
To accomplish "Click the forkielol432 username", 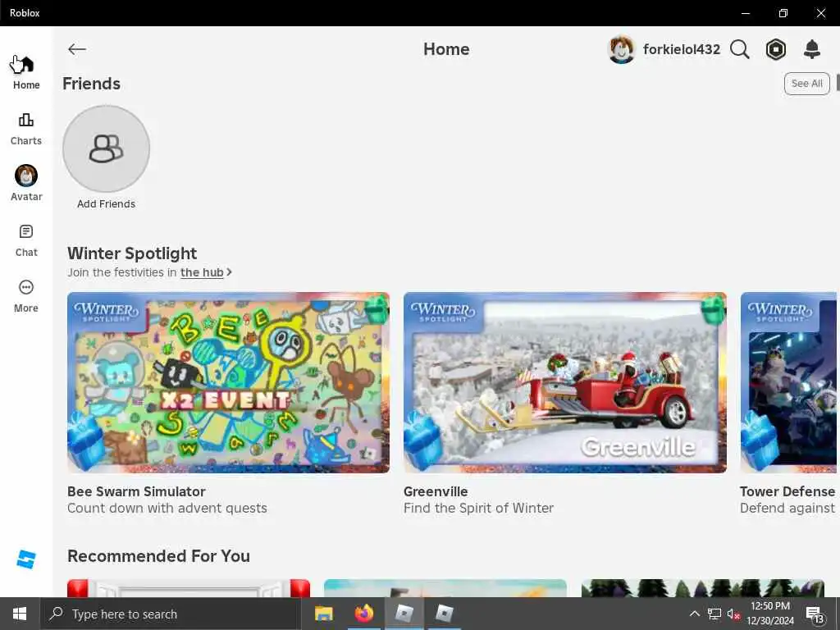I will pyautogui.click(x=682, y=49).
